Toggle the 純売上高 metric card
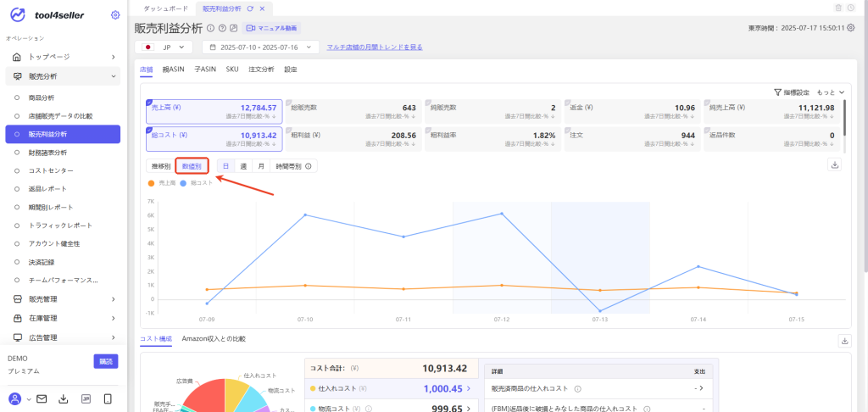The height and width of the screenshot is (412, 868). pos(771,112)
